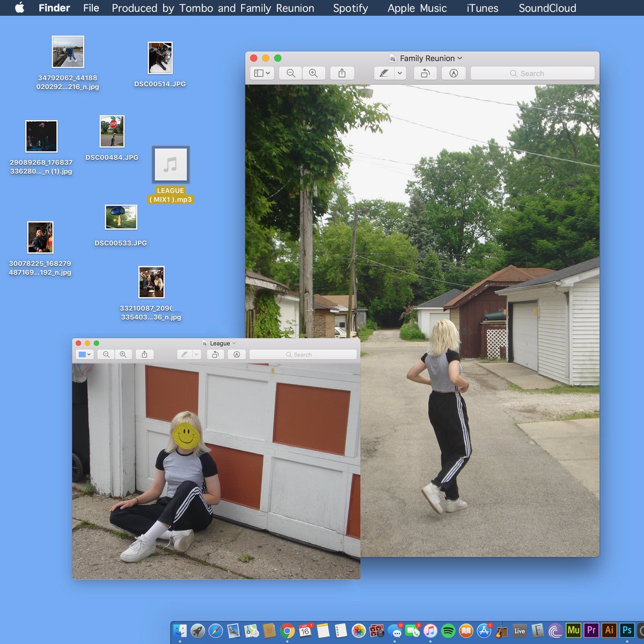Viewport: 644px width, 644px height.
Task: Open the Apple menu
Action: coord(20,8)
